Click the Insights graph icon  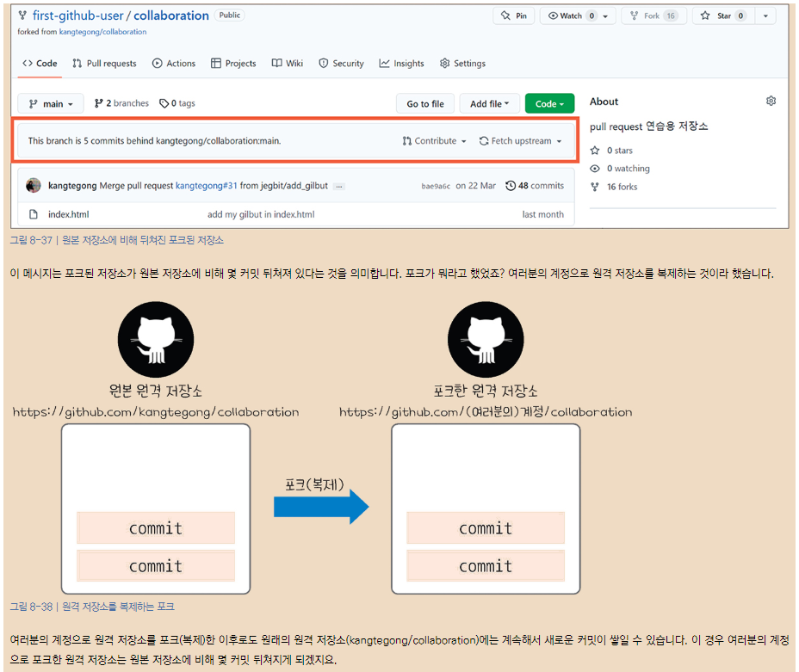[384, 63]
